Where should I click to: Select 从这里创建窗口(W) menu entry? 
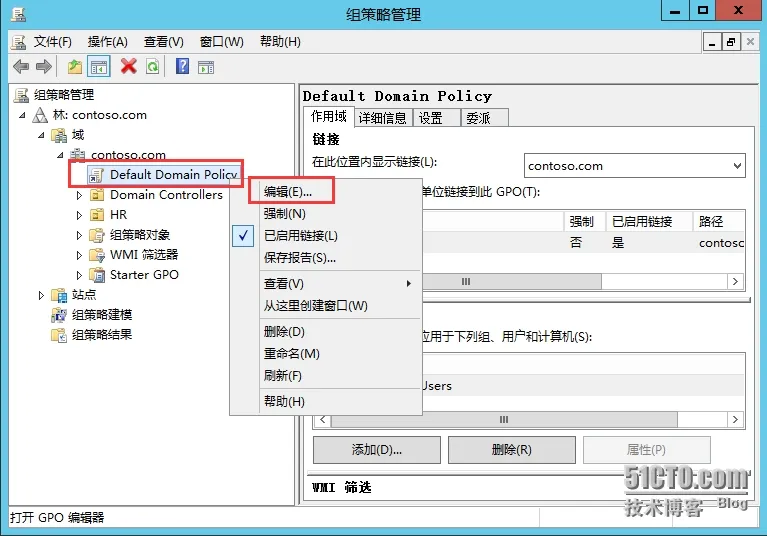(x=326, y=306)
